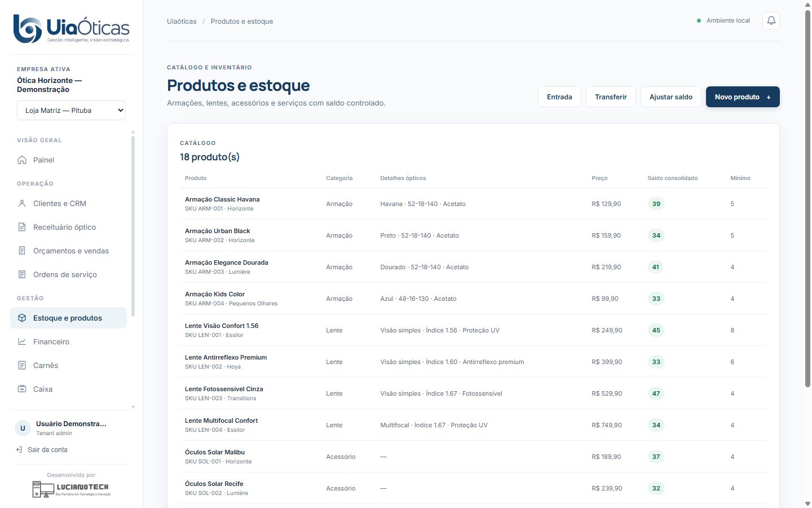The width and height of the screenshot is (812, 508).
Task: Click the user avatar with letter U
Action: tap(23, 428)
